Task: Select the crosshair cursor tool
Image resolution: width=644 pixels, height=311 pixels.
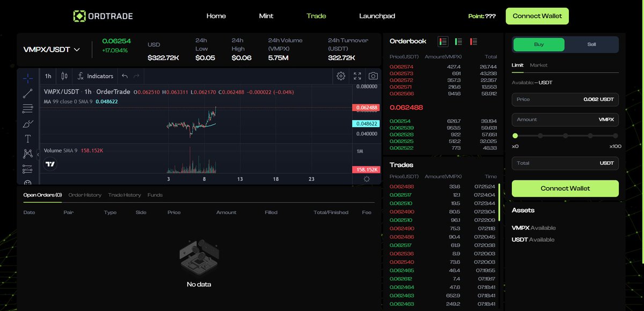Action: pos(28,78)
